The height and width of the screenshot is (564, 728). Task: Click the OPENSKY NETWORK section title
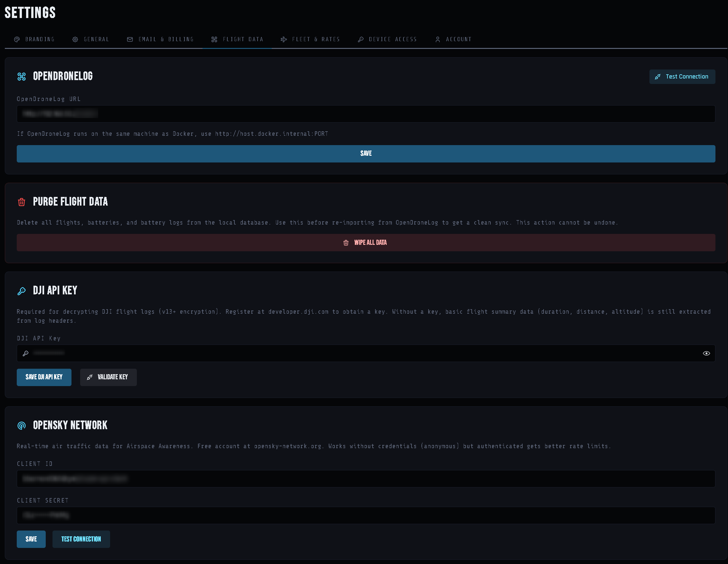(70, 425)
